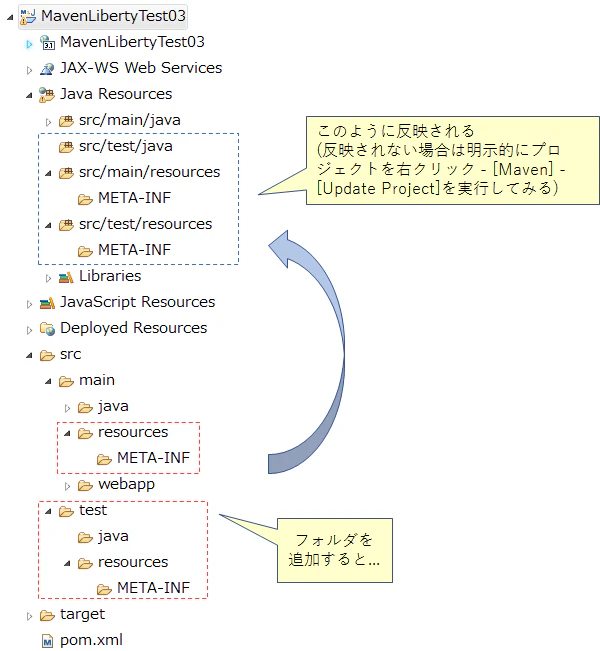Select the META-INF label under test's resources folder
Viewport: 600px width, 651px height.
click(153, 588)
